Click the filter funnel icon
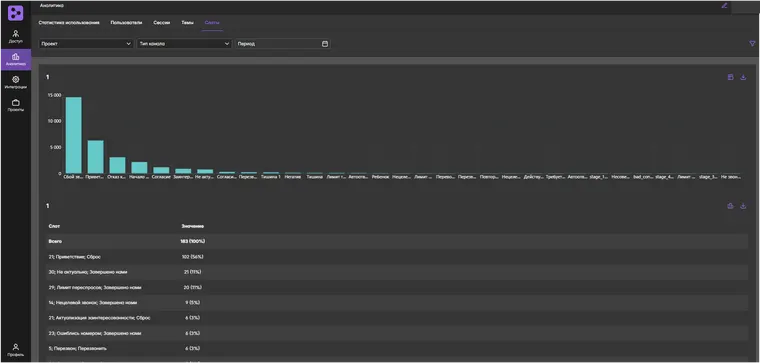The width and height of the screenshot is (760, 363). pos(752,44)
